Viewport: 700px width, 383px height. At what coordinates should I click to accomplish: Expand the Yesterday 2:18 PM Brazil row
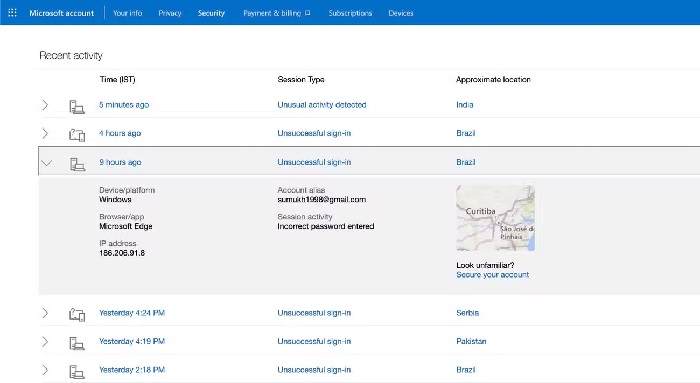[x=45, y=370]
